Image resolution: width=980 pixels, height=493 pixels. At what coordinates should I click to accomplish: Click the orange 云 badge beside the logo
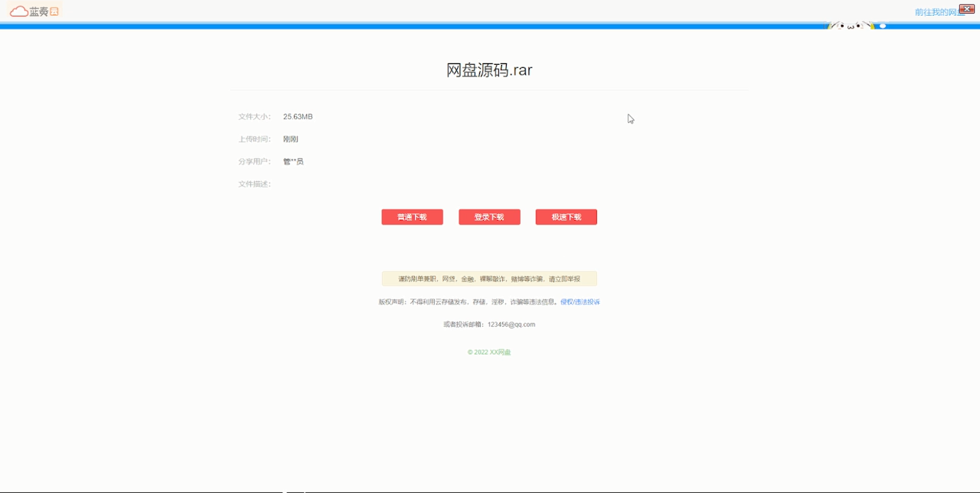click(54, 11)
